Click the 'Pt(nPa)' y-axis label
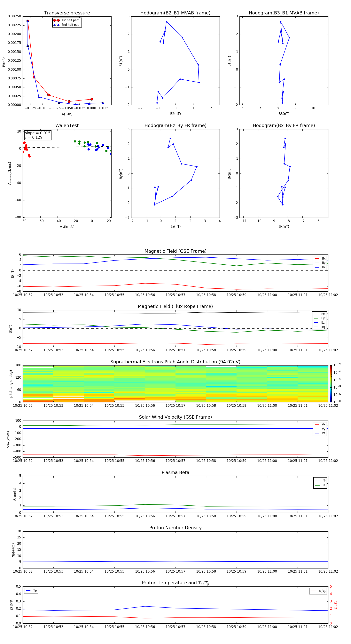The height and width of the screenshot is (644, 351). [4, 61]
